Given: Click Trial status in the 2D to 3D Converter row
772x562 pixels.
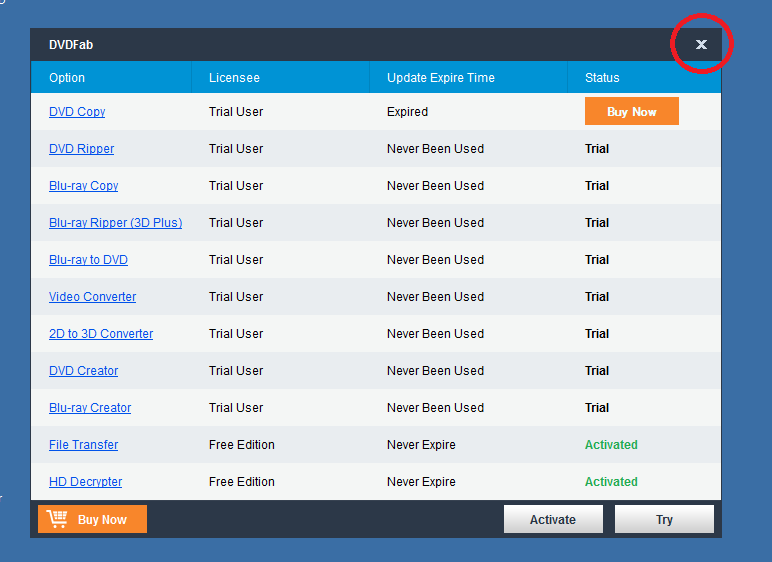Looking at the screenshot, I should (597, 333).
